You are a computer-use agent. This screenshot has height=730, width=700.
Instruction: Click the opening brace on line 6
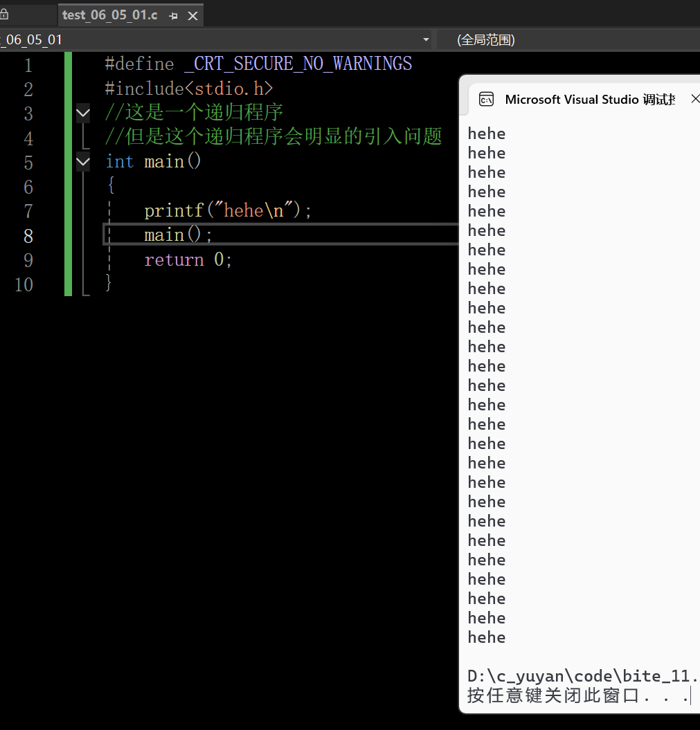click(x=111, y=185)
